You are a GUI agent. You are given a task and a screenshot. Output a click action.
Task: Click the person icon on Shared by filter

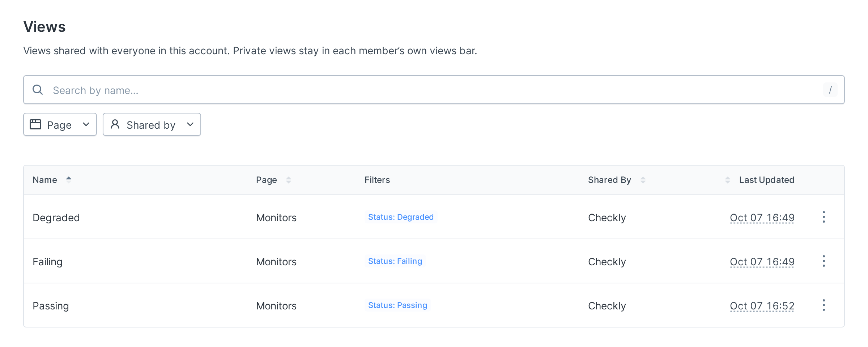click(115, 124)
